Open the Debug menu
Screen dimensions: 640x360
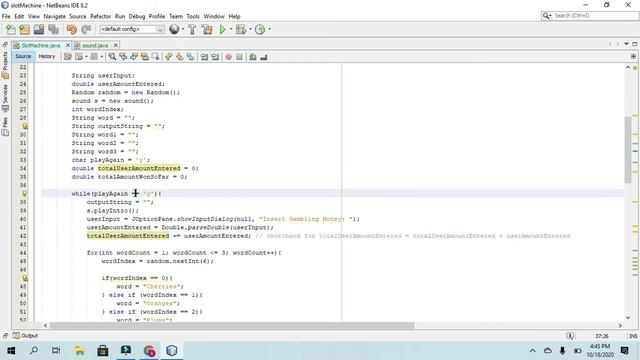137,16
